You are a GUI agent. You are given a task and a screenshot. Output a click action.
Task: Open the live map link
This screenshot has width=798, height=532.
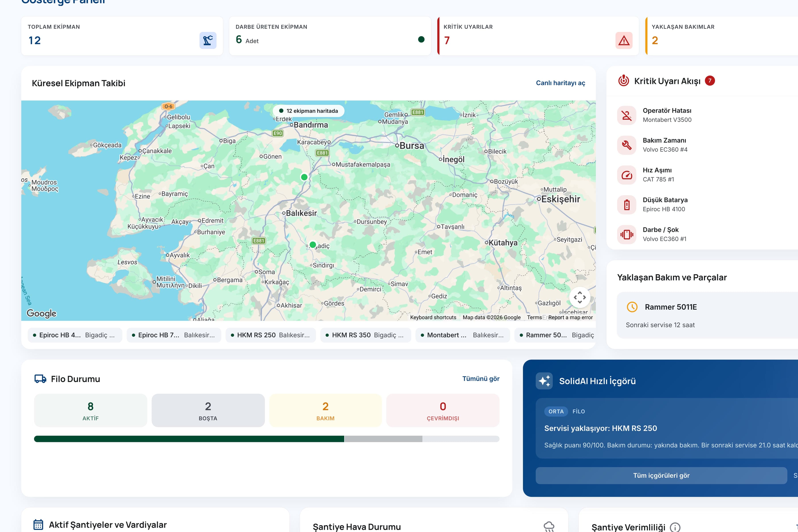click(x=561, y=83)
